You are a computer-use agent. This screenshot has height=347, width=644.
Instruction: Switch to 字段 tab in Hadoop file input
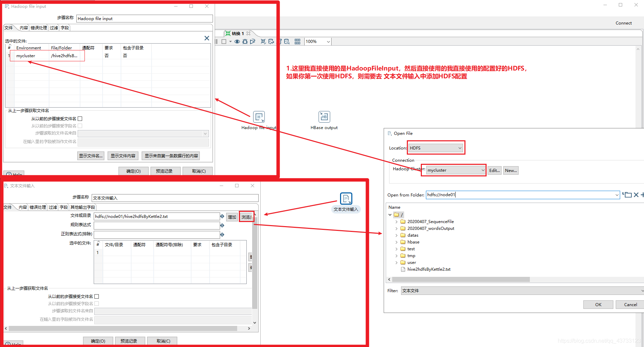coord(65,28)
